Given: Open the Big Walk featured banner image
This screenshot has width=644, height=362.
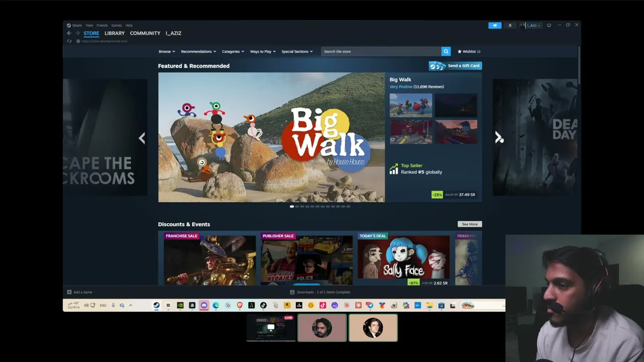Looking at the screenshot, I should click(x=272, y=137).
